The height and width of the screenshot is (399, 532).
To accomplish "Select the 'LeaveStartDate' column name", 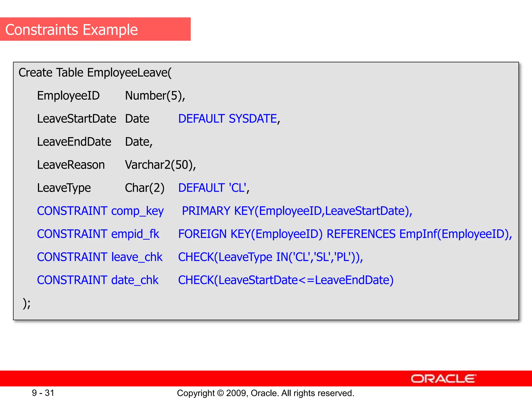I will click(x=77, y=119).
